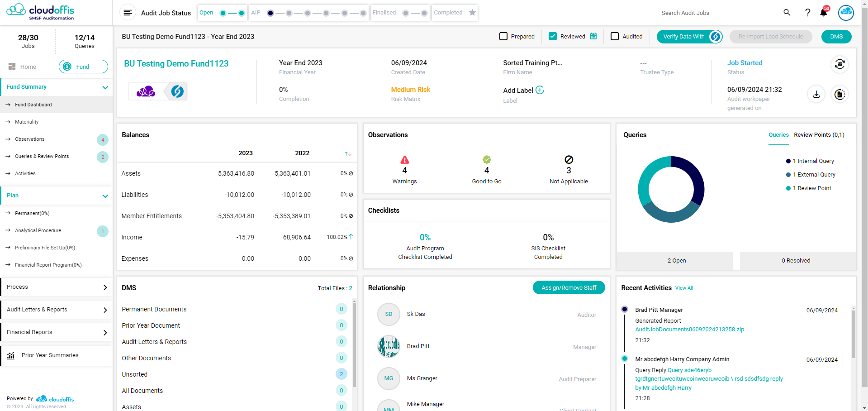Viewport: 868px width, 411px height.
Task: Open the Unsorted documents row
Action: tap(234, 374)
